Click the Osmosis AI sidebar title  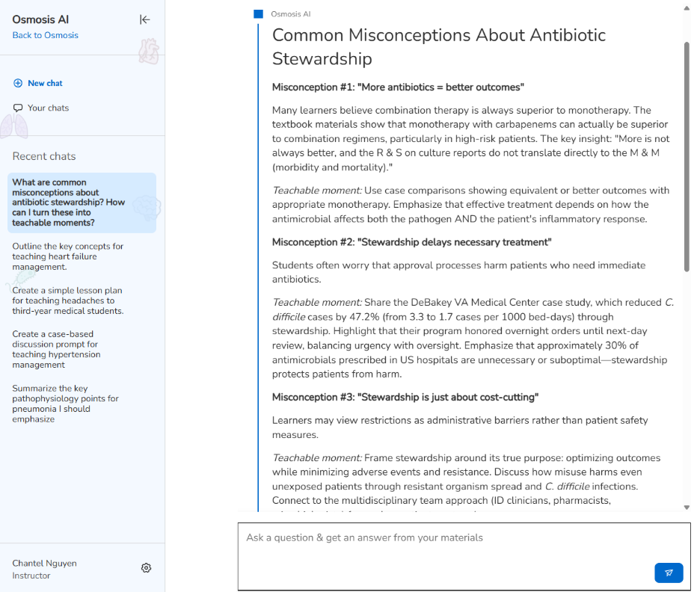coord(40,19)
